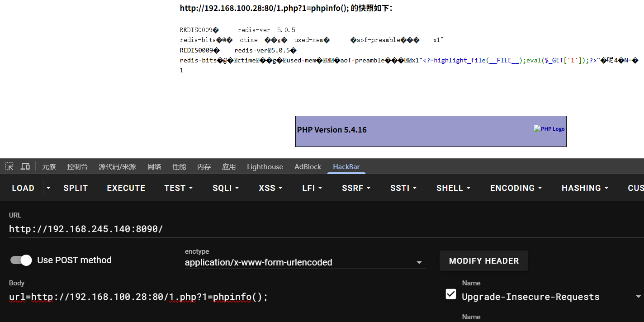Image resolution: width=644 pixels, height=322 pixels.
Task: Uncheck the Upgrade-Insecure-Requests header checkbox
Action: pos(451,294)
